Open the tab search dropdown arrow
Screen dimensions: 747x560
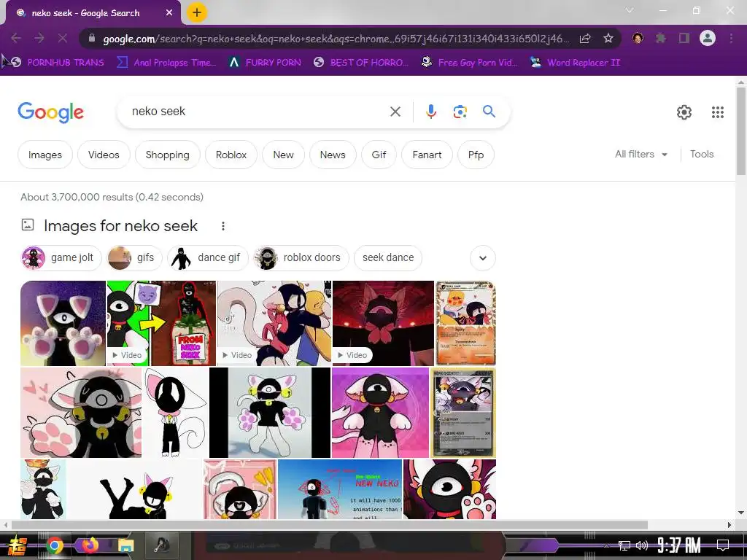[630, 10]
